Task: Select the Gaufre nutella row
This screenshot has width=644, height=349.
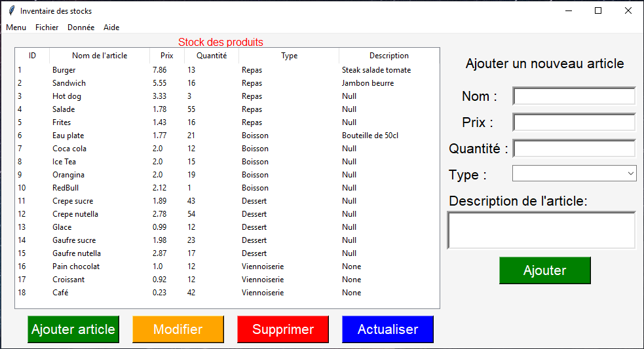Action: click(x=227, y=254)
